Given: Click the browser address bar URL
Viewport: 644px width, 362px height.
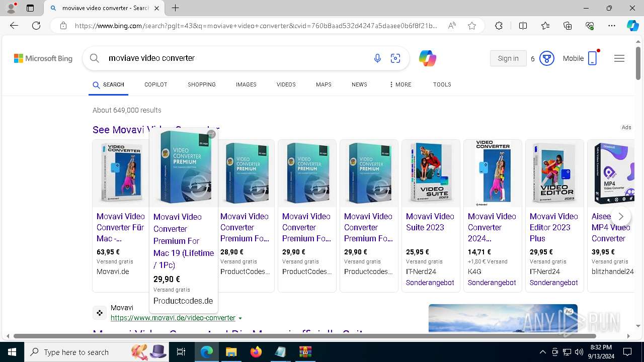Looking at the screenshot, I should pyautogui.click(x=256, y=26).
